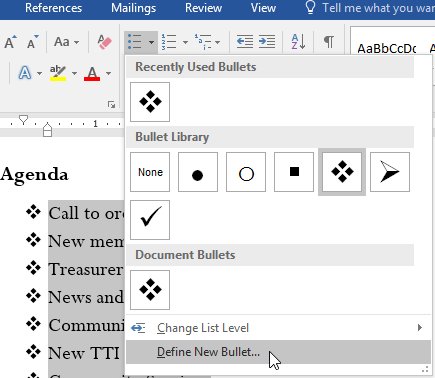The image size is (435, 378).
Task: Click the hanging indent ruler marker
Action: coord(47,127)
